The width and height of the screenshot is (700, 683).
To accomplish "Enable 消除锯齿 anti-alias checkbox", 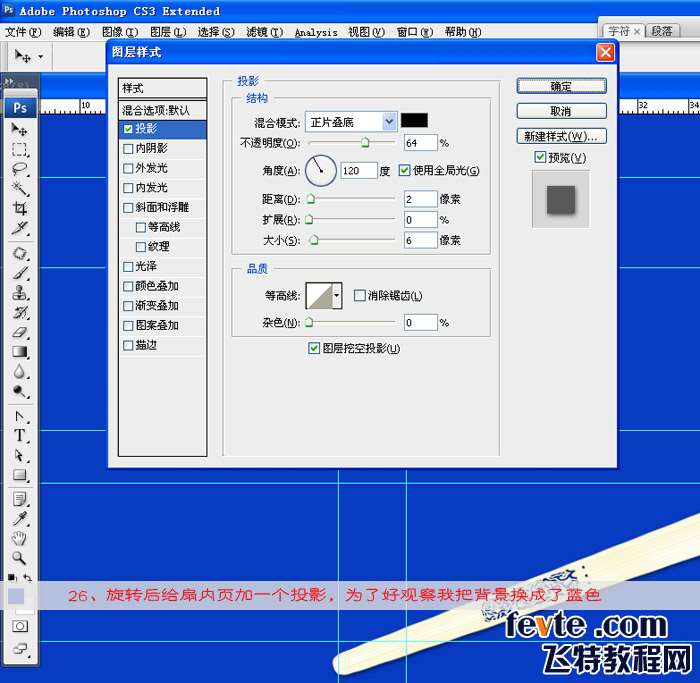I will click(x=360, y=296).
